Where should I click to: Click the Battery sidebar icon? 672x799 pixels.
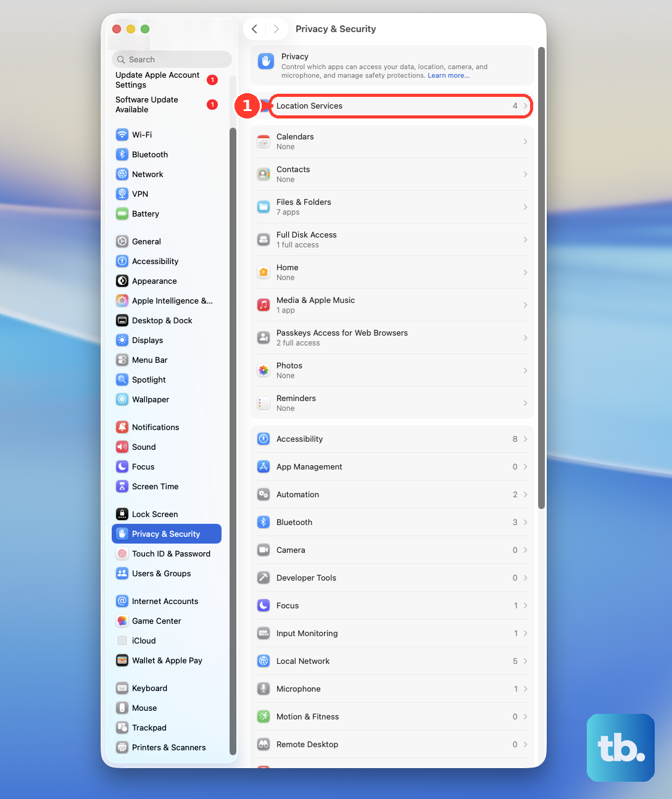122,213
